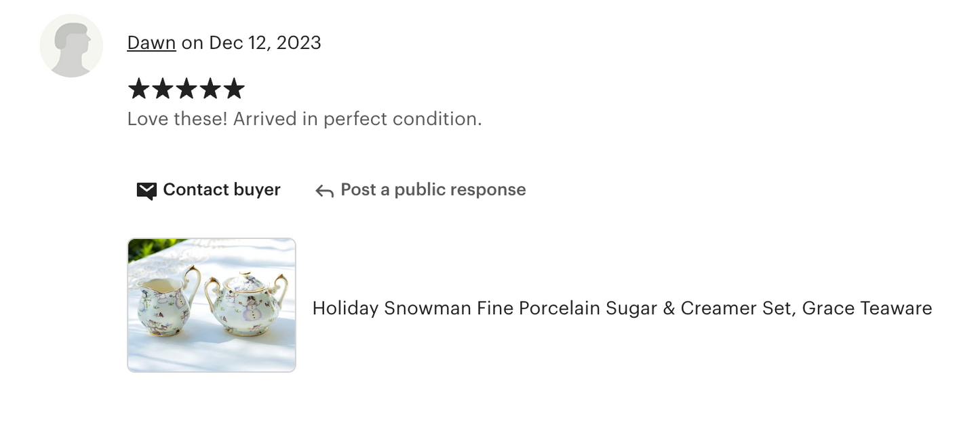980x425 pixels.
Task: Click the review text 'Love these!'
Action: [177, 119]
